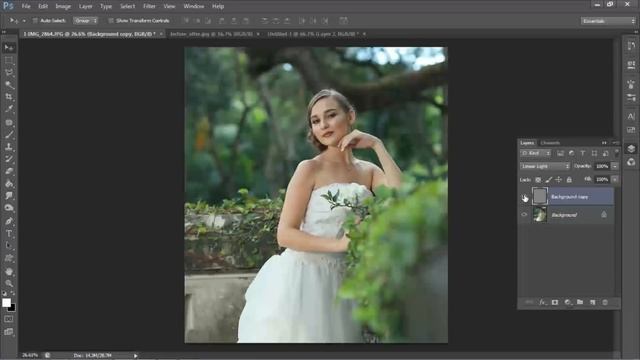This screenshot has height=360, width=640.
Task: Expand status bar info arrow
Action: 136,356
